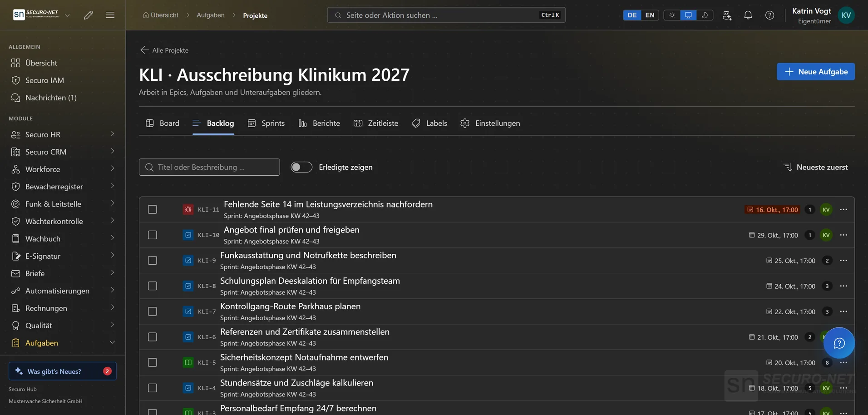Go back to 'Alle Projekte'
Viewport: 868px width, 415px height.
click(x=164, y=50)
